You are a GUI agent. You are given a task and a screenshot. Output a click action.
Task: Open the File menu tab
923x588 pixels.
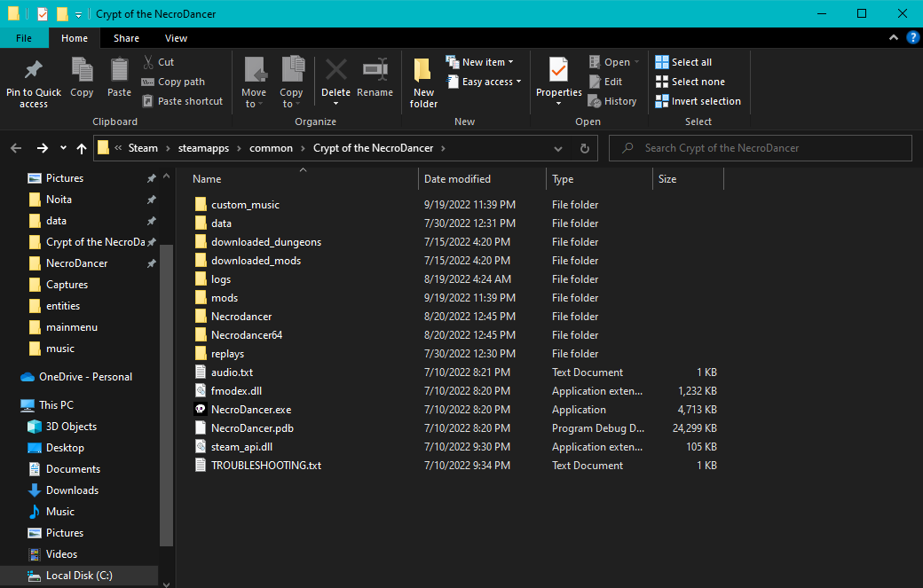click(24, 38)
